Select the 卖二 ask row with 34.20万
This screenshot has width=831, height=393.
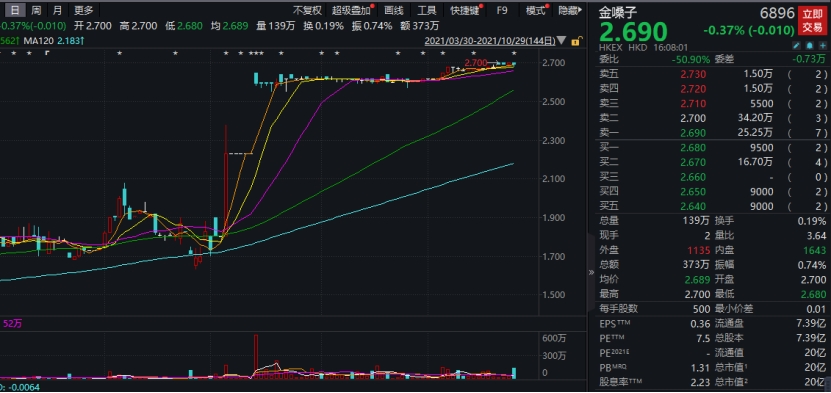tap(712, 118)
